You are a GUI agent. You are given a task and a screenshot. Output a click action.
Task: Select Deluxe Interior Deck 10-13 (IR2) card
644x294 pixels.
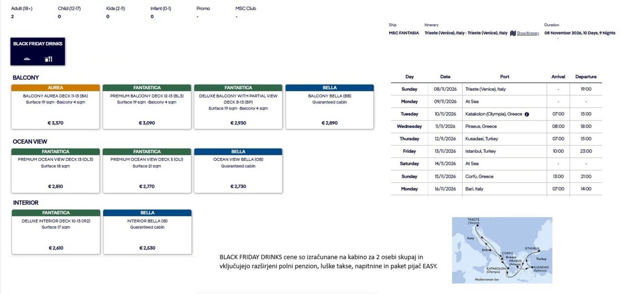(56, 232)
